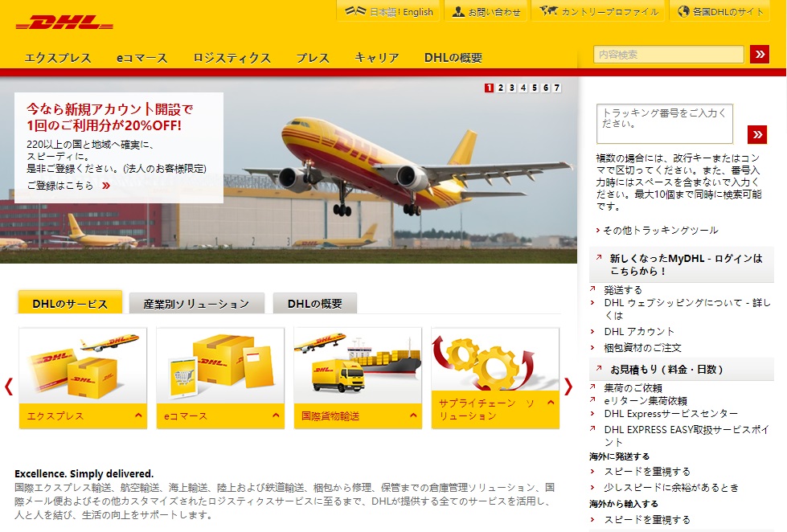Click the eコマース boxes thumbnail image
The height and width of the screenshot is (532, 787).
[220, 366]
